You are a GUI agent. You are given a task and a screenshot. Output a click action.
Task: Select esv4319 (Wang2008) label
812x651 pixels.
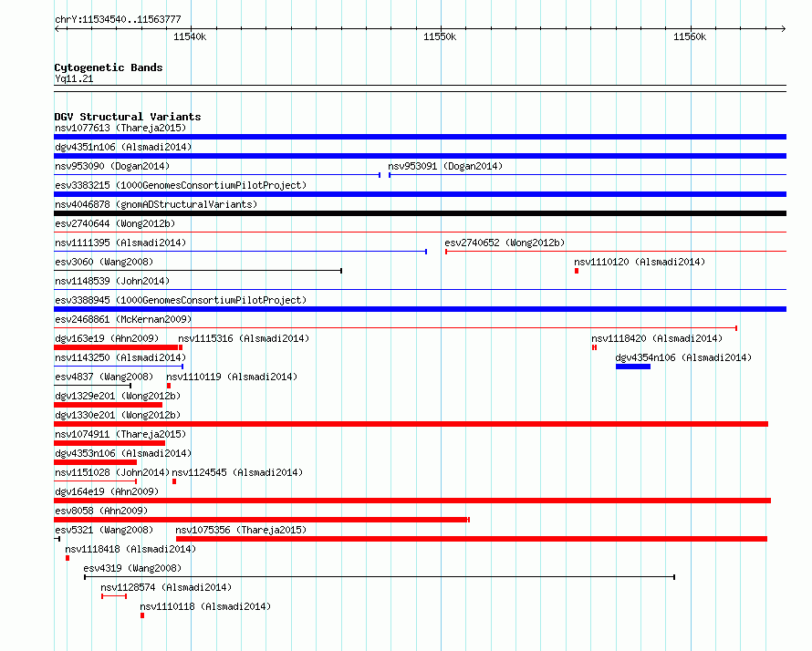pyautogui.click(x=132, y=568)
